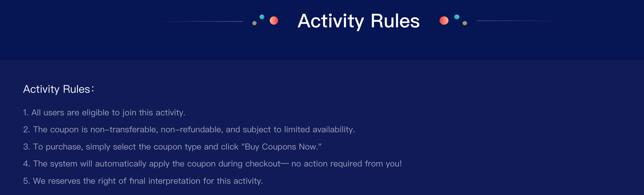Viewport: 644px width, 195px height.
Task: Click the teal dot right of heading
Action: click(x=457, y=17)
